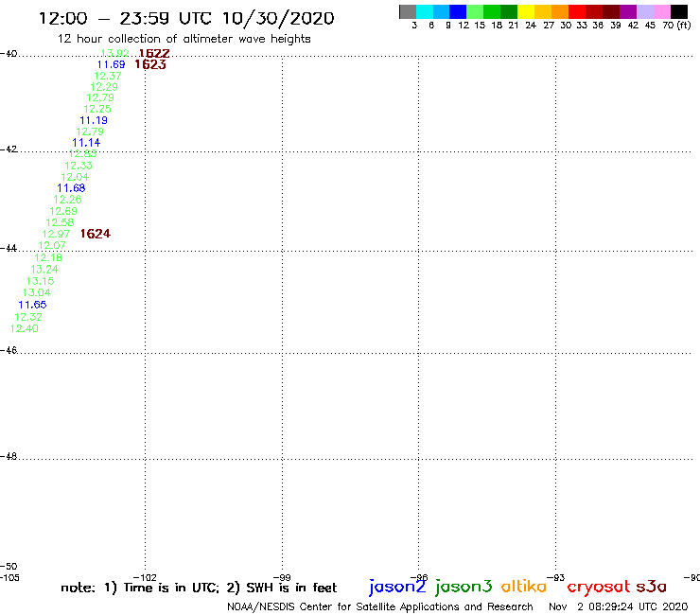Click the black swatch ending the color scale
Viewport: 700px width, 615px height.
pos(679,11)
